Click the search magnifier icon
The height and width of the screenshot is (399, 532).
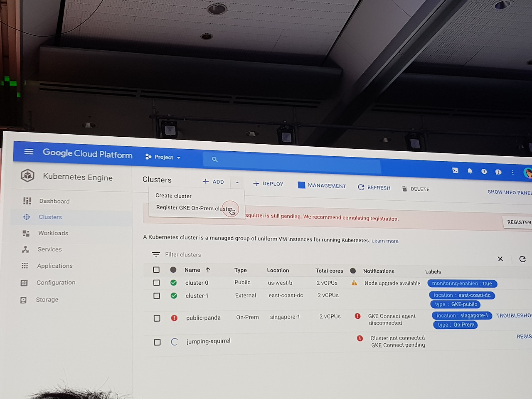[215, 159]
